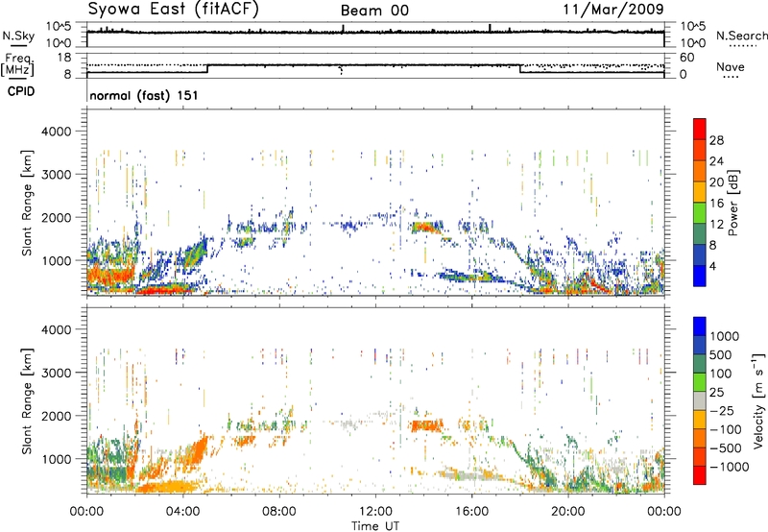
Task: Click the red bottom of the velocity colorbar
Action: pyautogui.click(x=700, y=475)
